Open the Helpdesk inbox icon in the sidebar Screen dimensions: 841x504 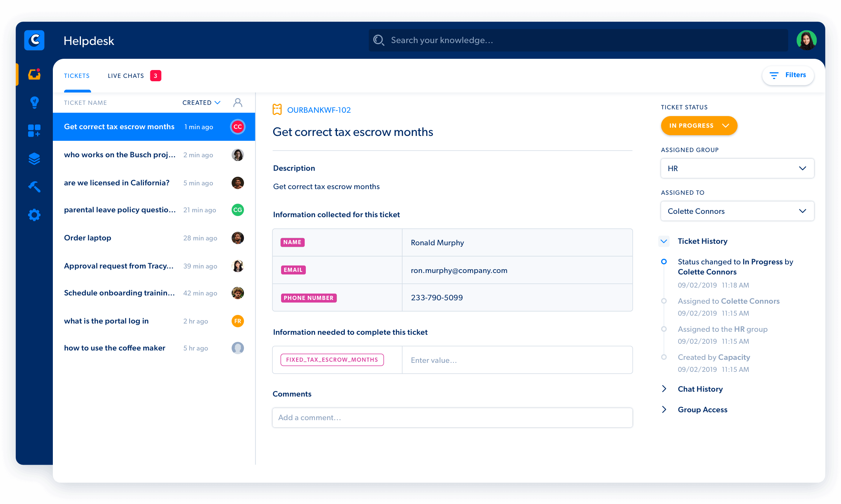[34, 75]
